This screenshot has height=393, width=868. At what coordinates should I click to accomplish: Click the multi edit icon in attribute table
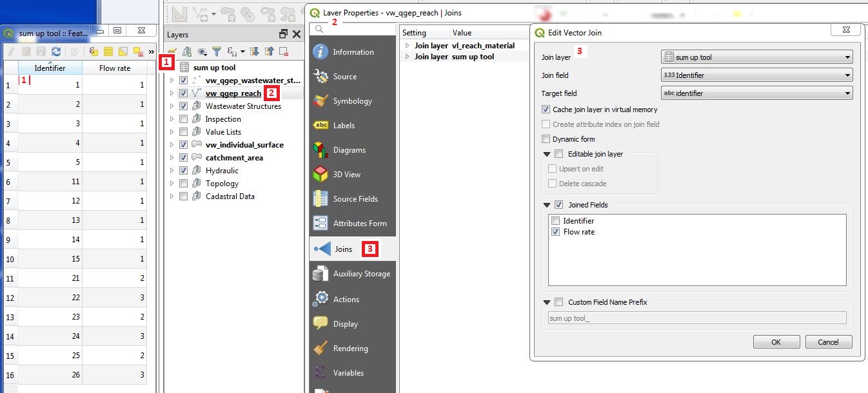coord(26,52)
